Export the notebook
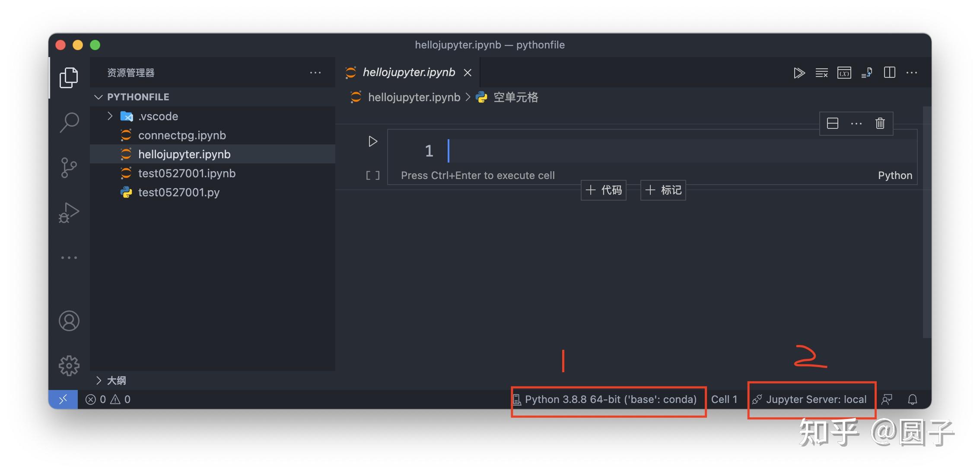Screen dimensions: 980x473 (x=866, y=73)
